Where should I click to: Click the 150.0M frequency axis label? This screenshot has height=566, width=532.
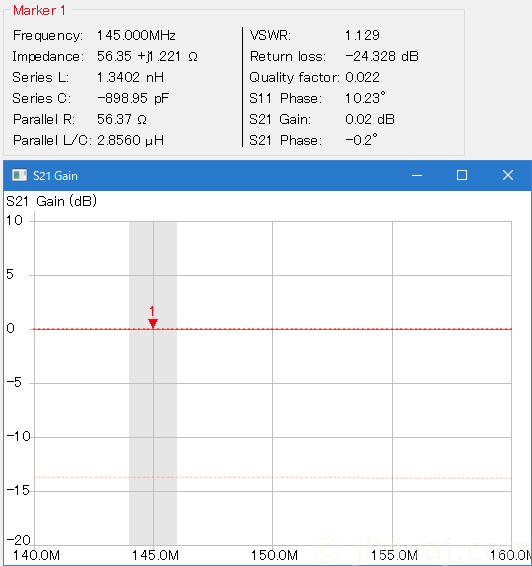(x=274, y=555)
